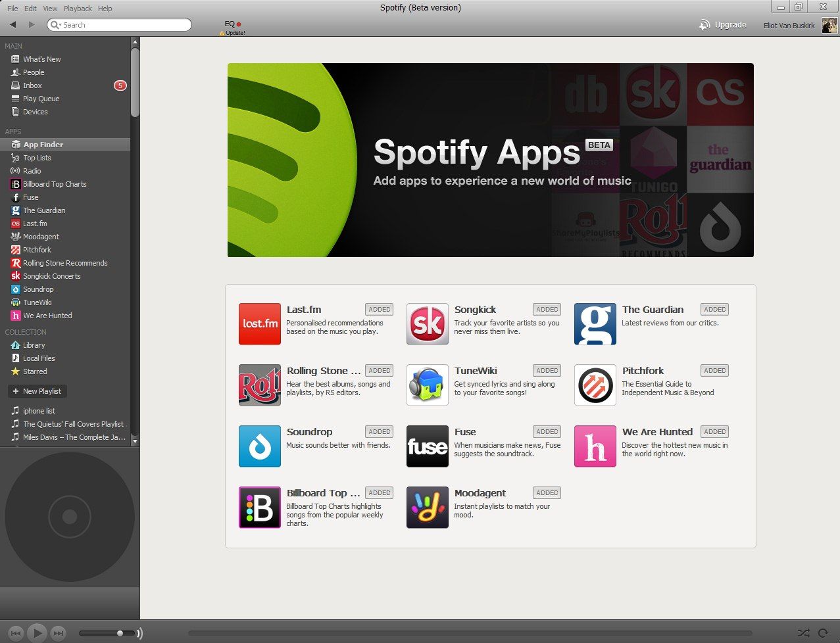Toggle the ADDED button for Pitchfork
The image size is (840, 643).
pos(715,371)
